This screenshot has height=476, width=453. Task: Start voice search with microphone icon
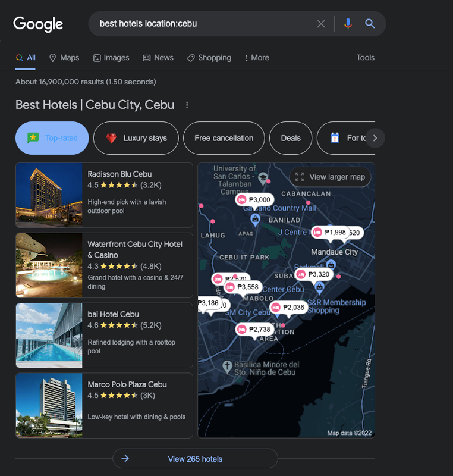click(348, 24)
